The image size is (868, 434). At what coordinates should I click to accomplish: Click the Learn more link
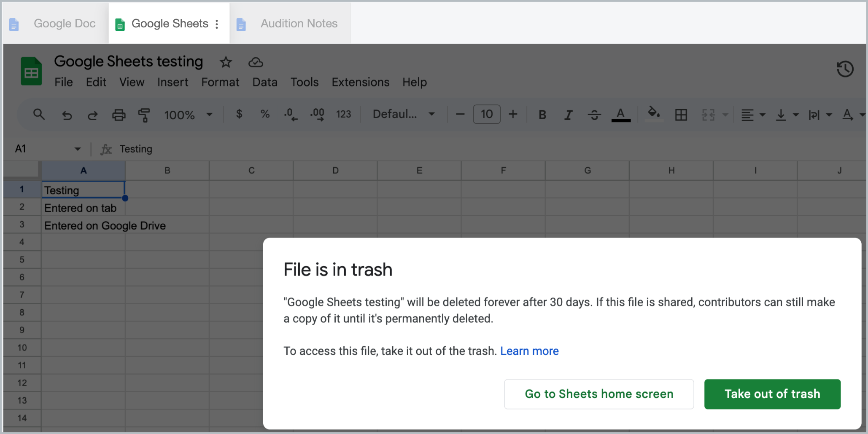pos(529,351)
